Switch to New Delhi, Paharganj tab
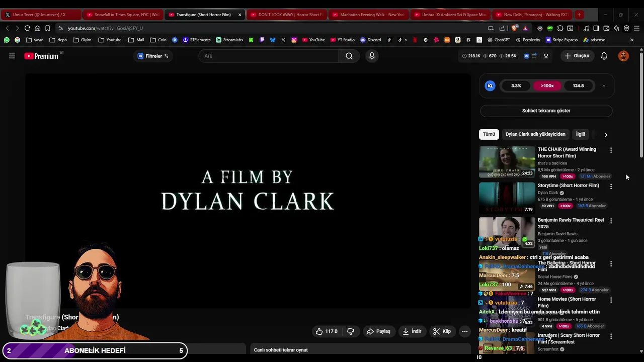Screen dimensions: 644x362 [532, 15]
